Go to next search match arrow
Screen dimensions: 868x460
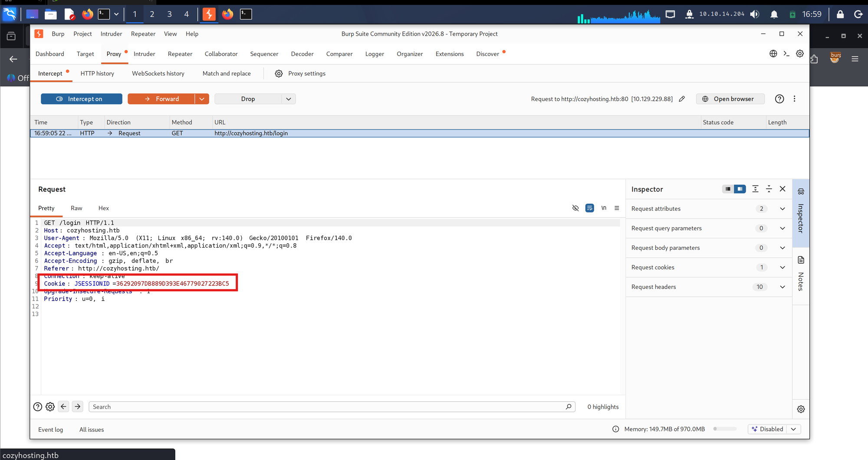coord(78,407)
